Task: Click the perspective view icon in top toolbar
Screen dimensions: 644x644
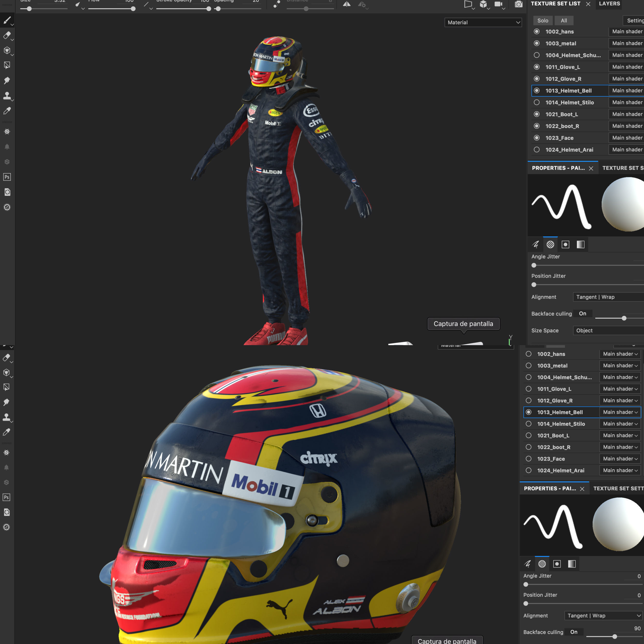Action: point(468,4)
